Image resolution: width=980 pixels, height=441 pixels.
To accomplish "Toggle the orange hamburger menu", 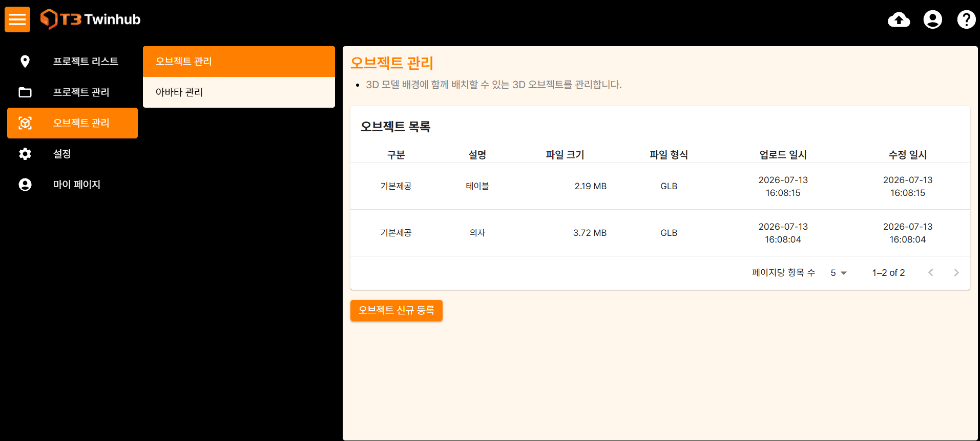I will tap(17, 19).
